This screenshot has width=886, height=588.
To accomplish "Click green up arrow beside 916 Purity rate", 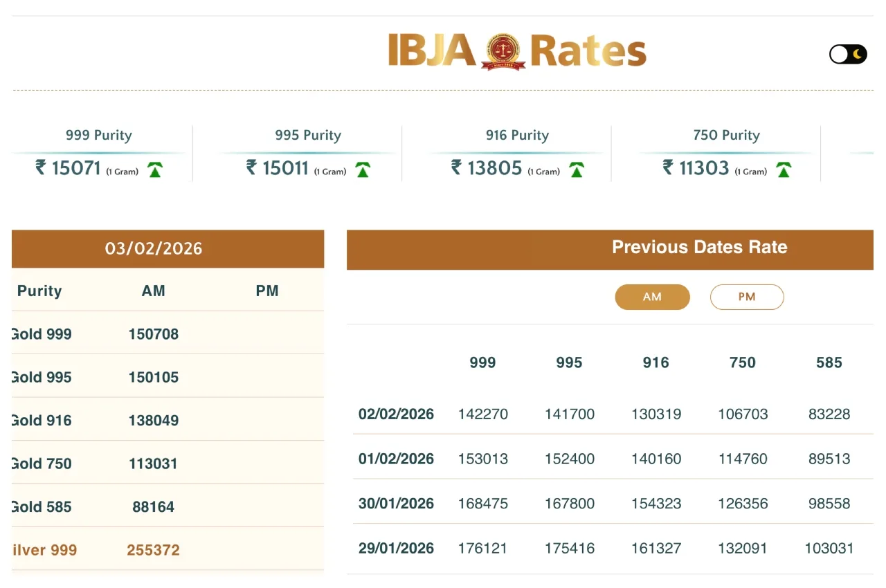I will [577, 170].
